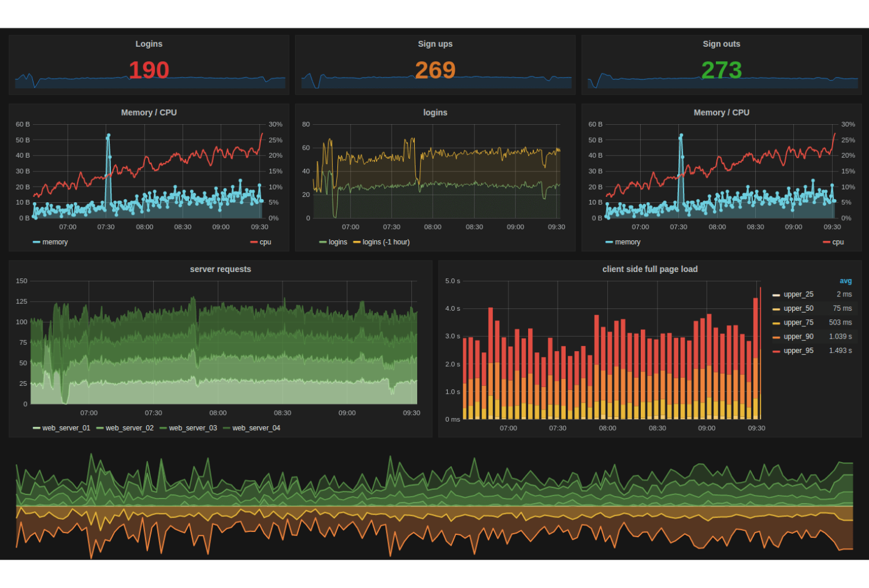Click the 75 ms avg value
The width and height of the screenshot is (869, 588).
(x=842, y=308)
